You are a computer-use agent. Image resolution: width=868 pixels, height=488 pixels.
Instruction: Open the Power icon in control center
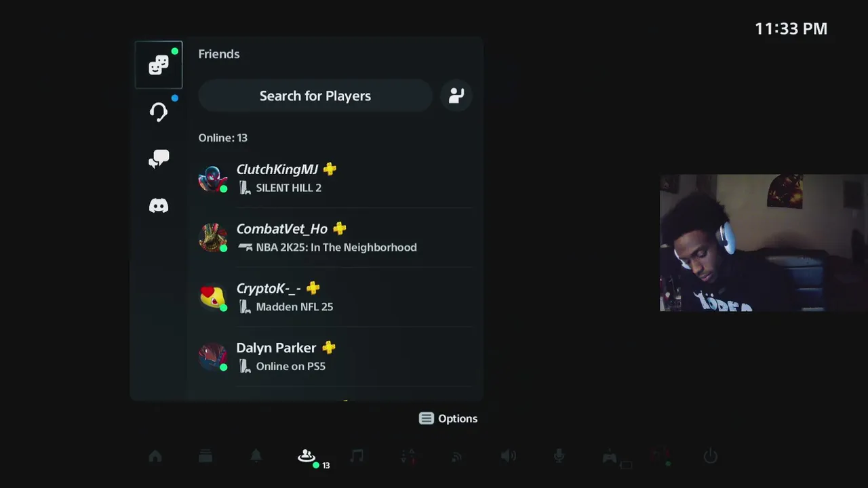click(710, 456)
